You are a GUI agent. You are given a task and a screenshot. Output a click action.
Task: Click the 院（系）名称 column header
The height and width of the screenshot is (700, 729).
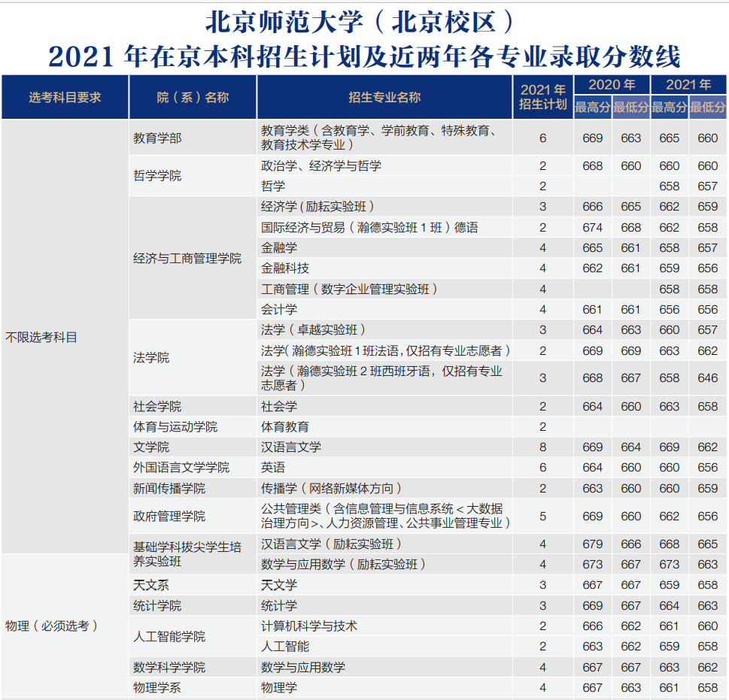click(193, 97)
